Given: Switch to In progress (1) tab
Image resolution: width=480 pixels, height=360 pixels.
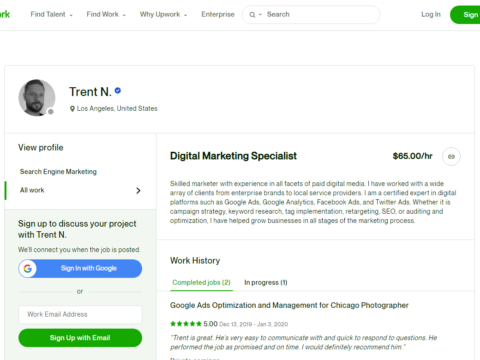Looking at the screenshot, I should 266,283.
